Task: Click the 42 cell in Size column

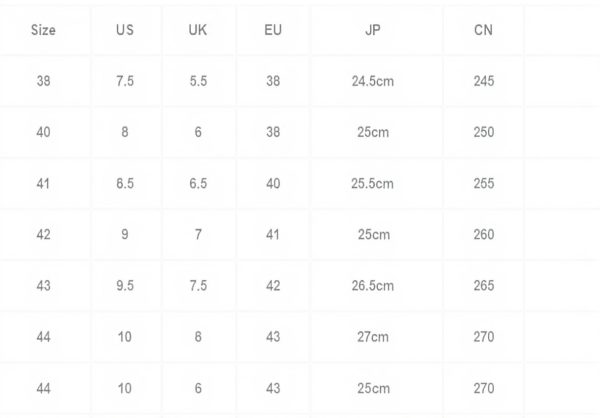Action: (44, 234)
